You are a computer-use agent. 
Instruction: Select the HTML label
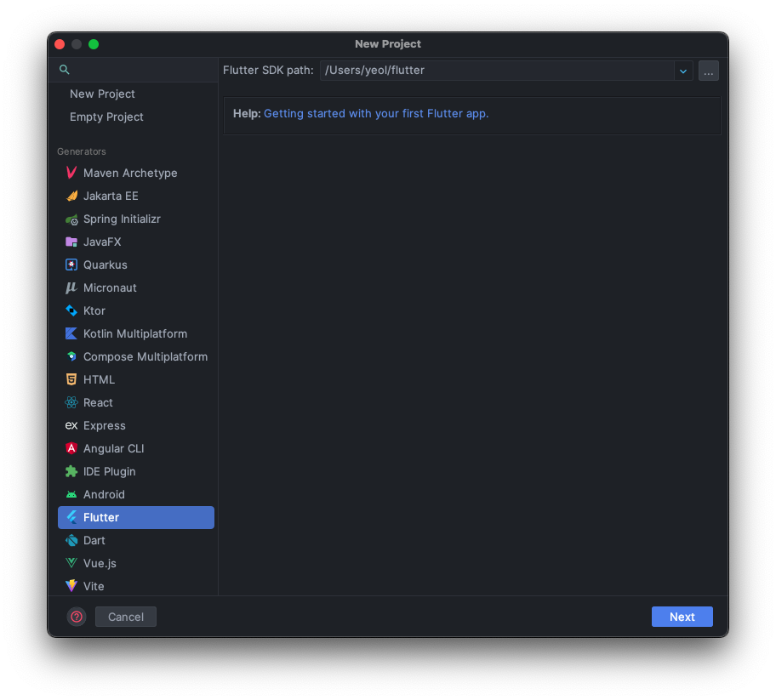pos(99,379)
